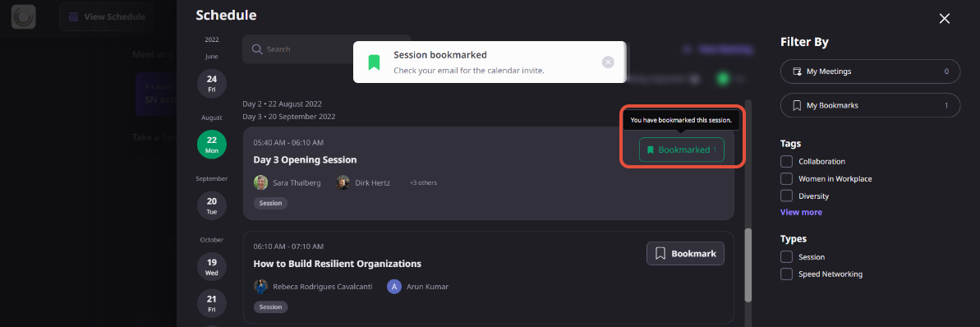The height and width of the screenshot is (327, 980).
Task: Click the green bookmark icon in the notification
Action: tap(374, 62)
